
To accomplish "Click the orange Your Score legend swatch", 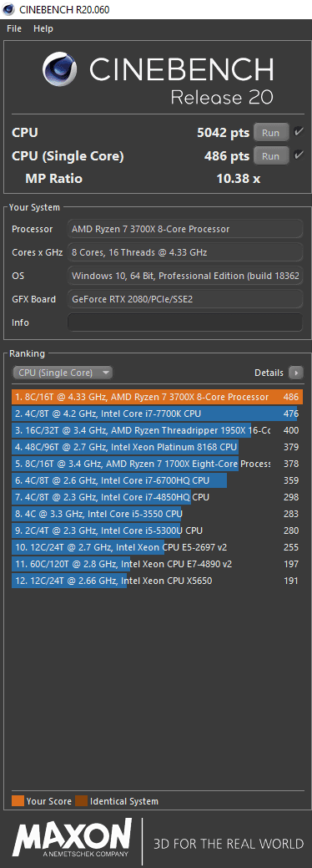I will pos(18,801).
